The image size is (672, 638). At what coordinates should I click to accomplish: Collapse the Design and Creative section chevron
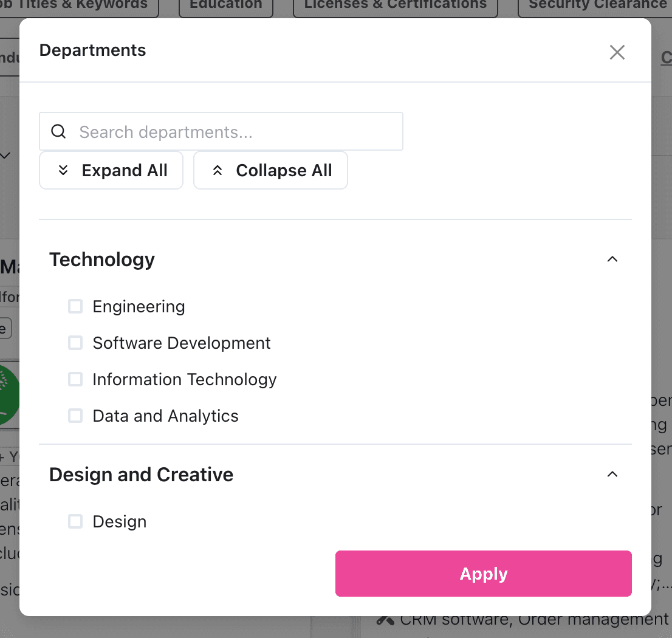click(x=612, y=475)
